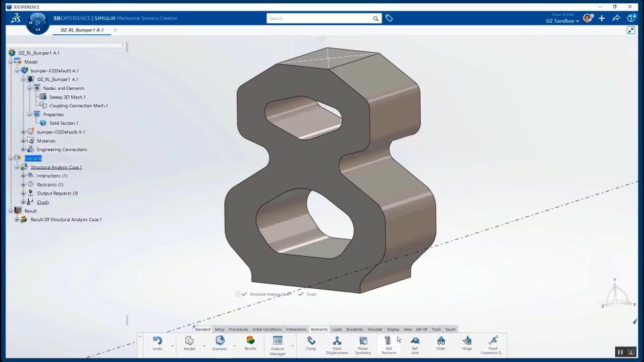Click Structural Analysis Case.1 status checkmark
The height and width of the screenshot is (362, 644).
pyautogui.click(x=244, y=294)
